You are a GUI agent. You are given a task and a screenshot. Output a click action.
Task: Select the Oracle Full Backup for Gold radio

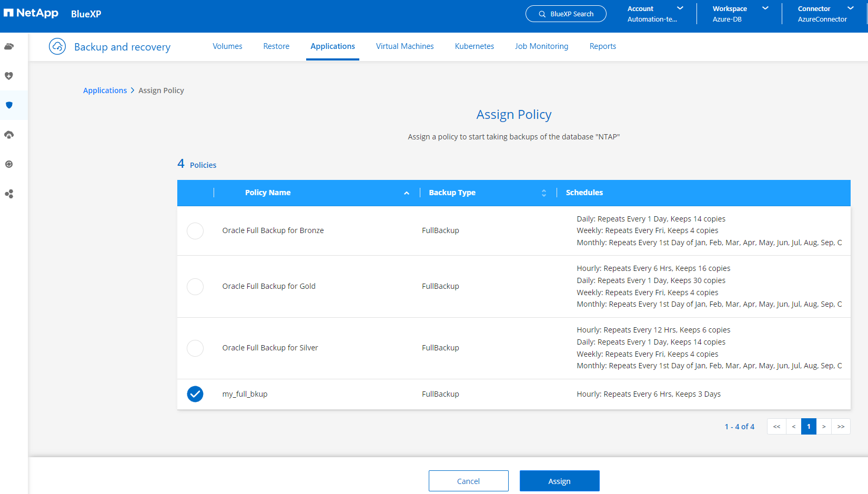pos(195,287)
